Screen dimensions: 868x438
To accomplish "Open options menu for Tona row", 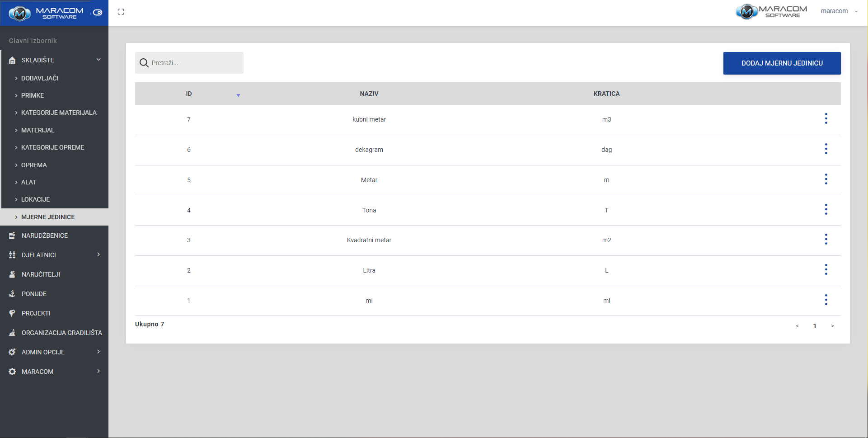I will [826, 210].
